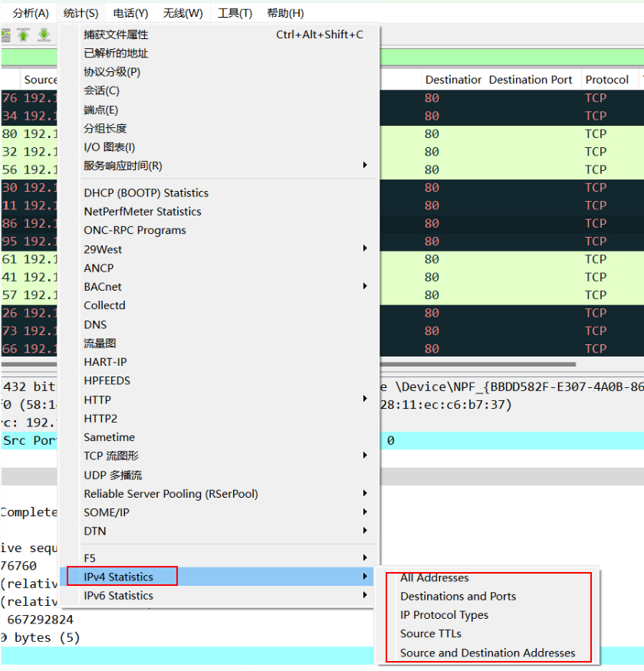Screen dimensions: 644x671
Task: Close the 统计(S) menu from the menu bar
Action: click(x=80, y=13)
